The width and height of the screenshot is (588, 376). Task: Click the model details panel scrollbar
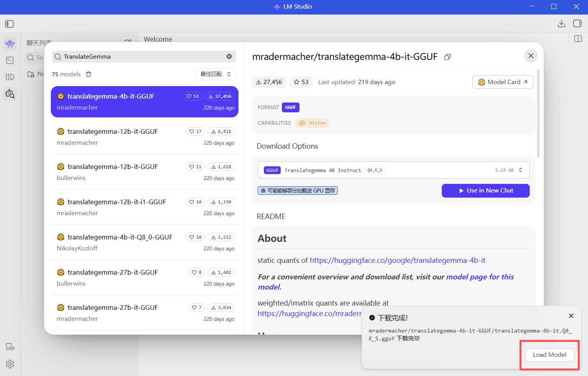coord(538,113)
